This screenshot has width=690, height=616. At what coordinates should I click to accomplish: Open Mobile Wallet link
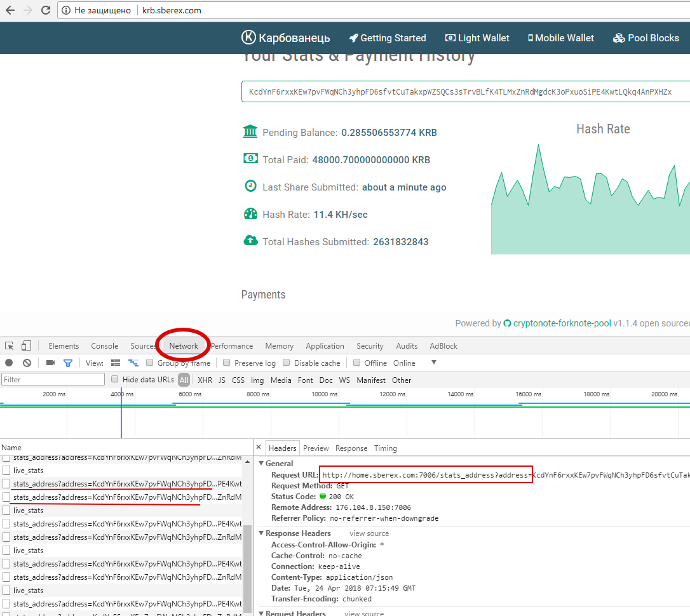coord(561,38)
